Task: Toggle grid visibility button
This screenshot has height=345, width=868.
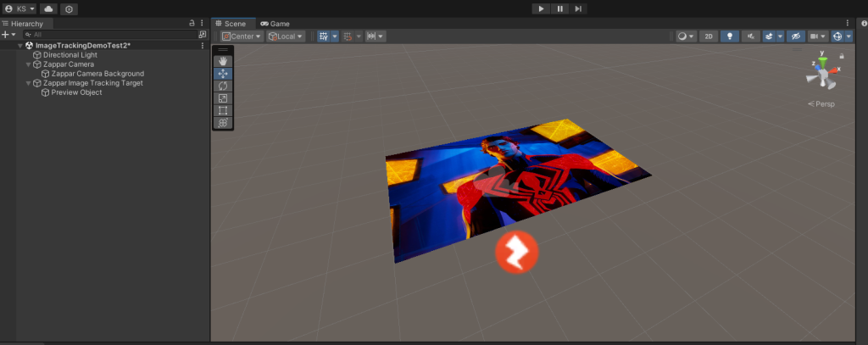Action: coord(323,36)
